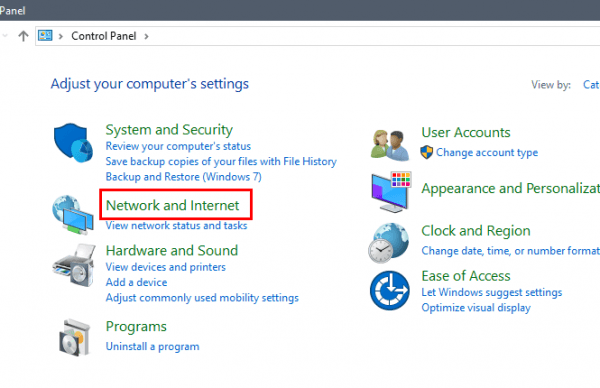
Task: Click Change account type link
Action: pos(487,152)
